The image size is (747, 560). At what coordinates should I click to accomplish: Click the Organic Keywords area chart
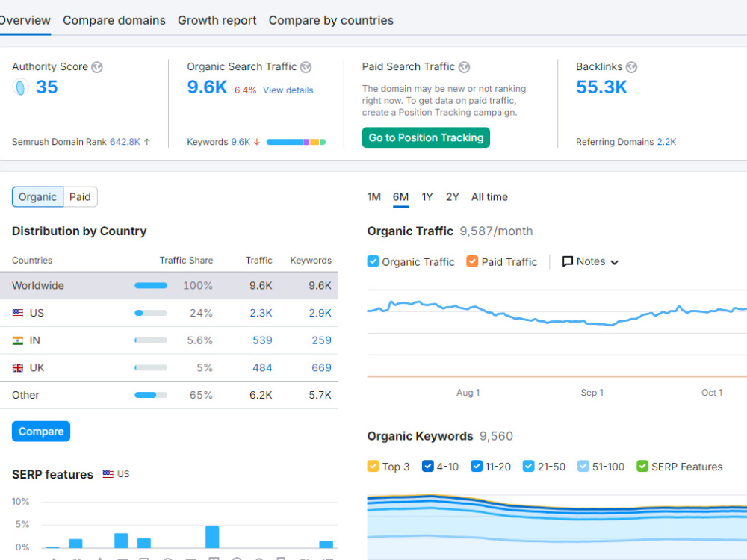557,527
